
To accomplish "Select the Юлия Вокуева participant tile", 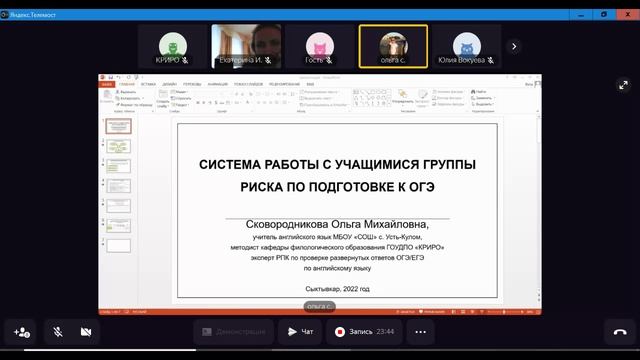I will coord(467,46).
